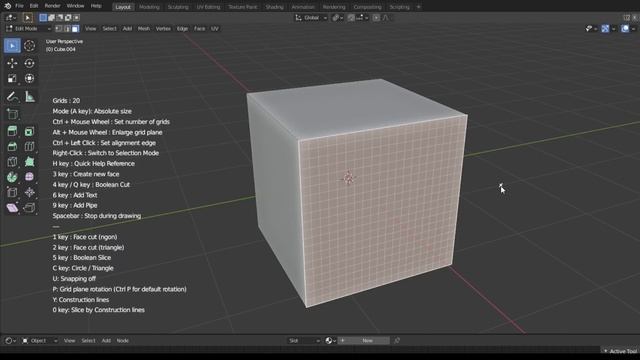The height and width of the screenshot is (360, 640).
Task: Select the Bevel tool
Action: (12, 147)
